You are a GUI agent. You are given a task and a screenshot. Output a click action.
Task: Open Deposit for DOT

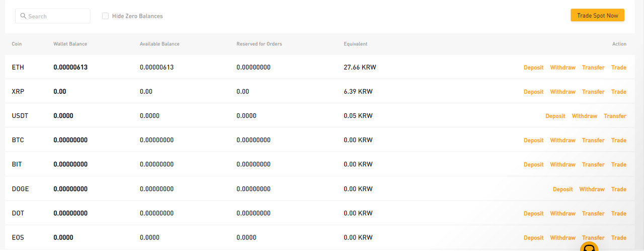click(533, 213)
